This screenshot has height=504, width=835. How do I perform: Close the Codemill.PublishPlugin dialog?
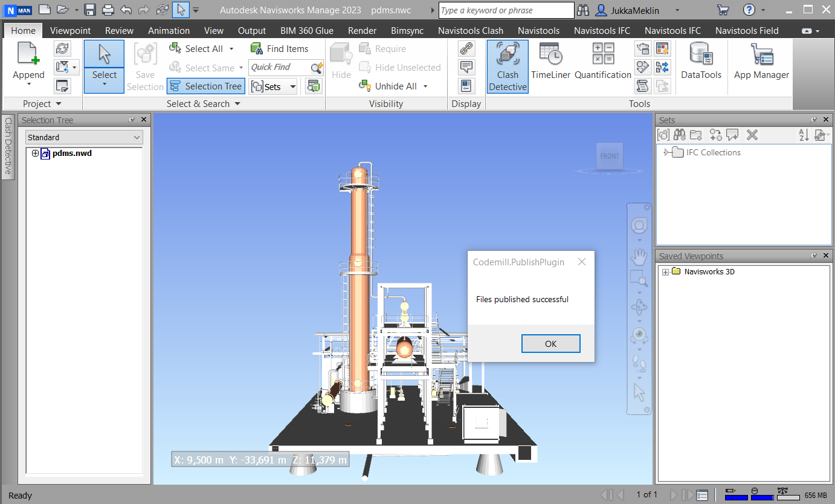tap(582, 262)
